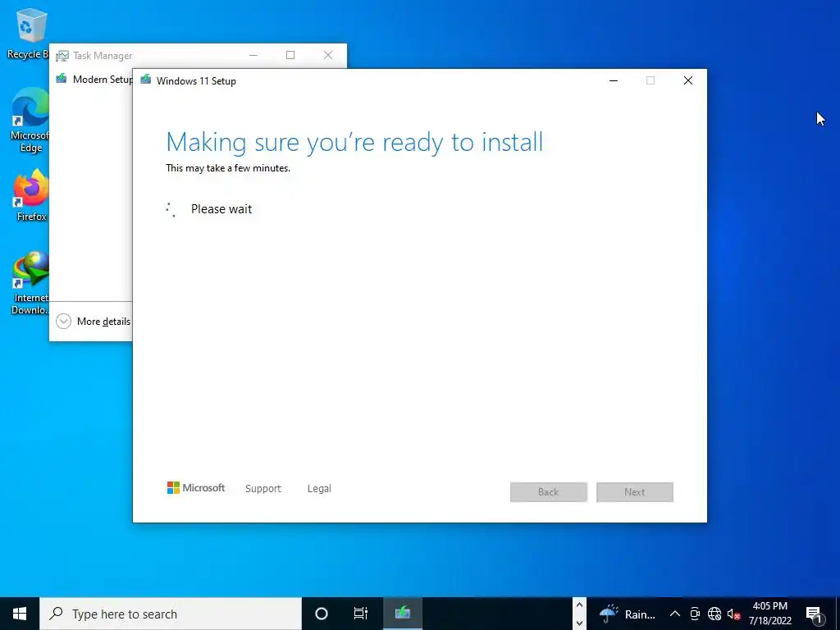Viewport: 840px width, 630px height.
Task: Click the Back button in Setup
Action: 549,492
